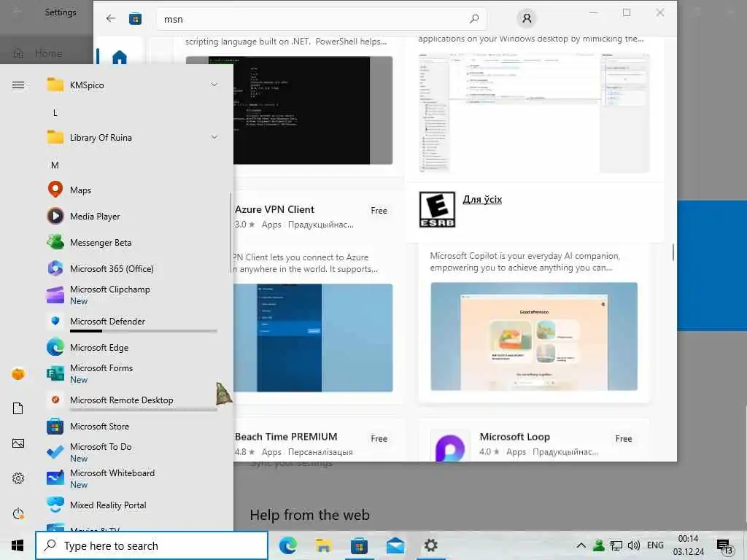Click the Store search magnifier icon

coord(474,19)
